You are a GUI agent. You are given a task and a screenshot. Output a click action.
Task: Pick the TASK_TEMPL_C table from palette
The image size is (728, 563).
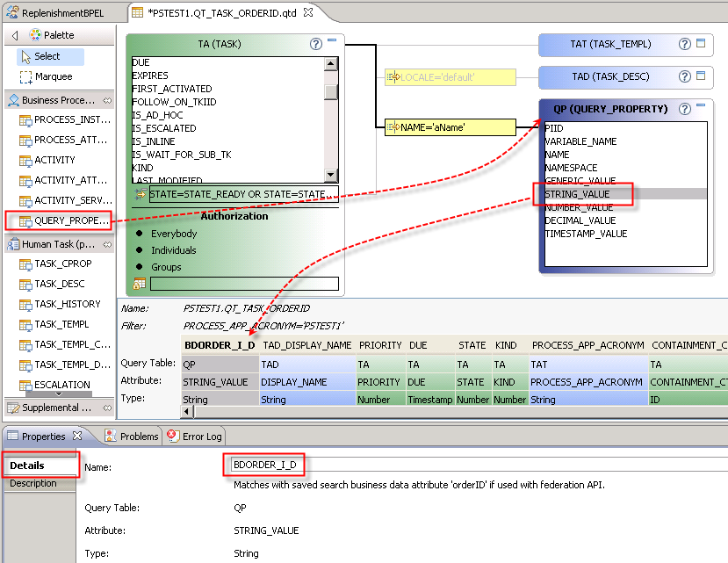pos(65,344)
